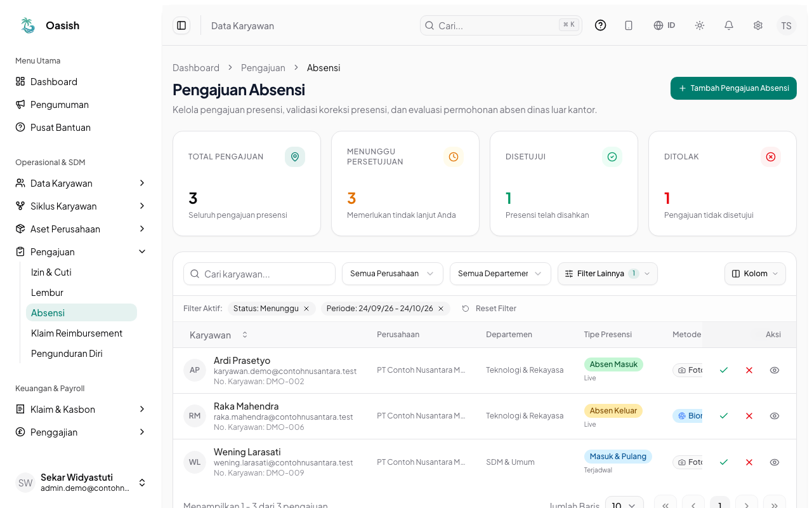Sort table by Karyawan column
812x508 pixels.
coord(218,335)
